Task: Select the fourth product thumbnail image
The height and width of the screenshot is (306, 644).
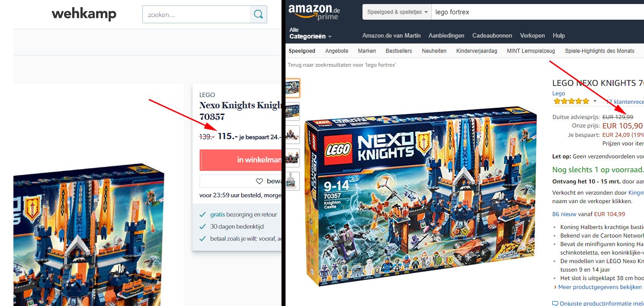Action: (293, 158)
